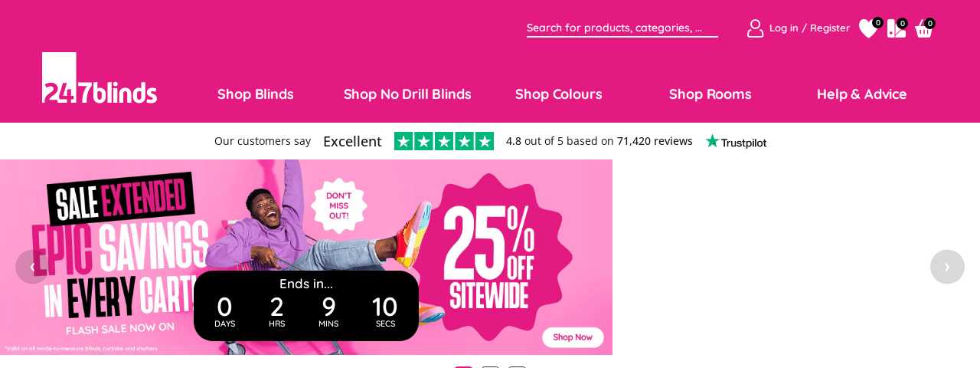
Task: Expand the Shop Colours menu
Action: click(x=559, y=94)
